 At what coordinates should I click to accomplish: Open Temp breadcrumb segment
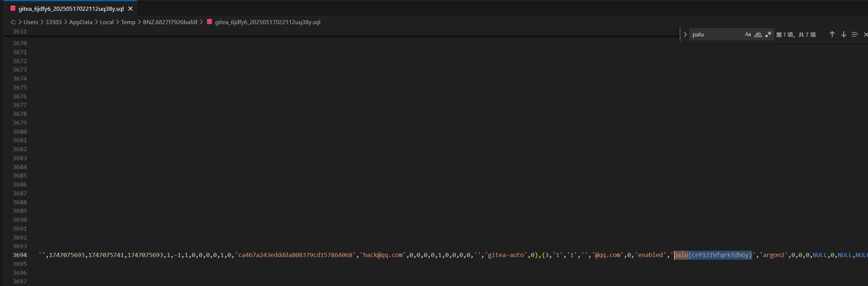pos(128,22)
